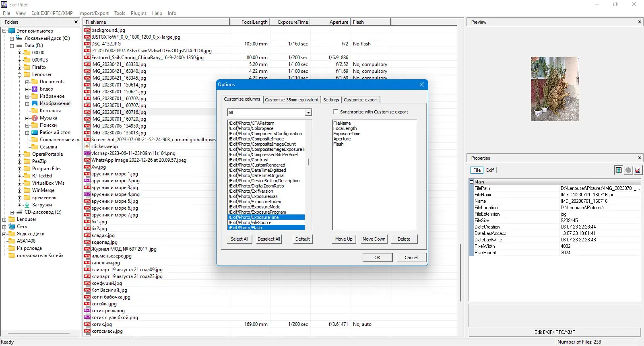Collapse the Lenouser folder under Data (D:)
This screenshot has width=644, height=346.
tap(19, 74)
